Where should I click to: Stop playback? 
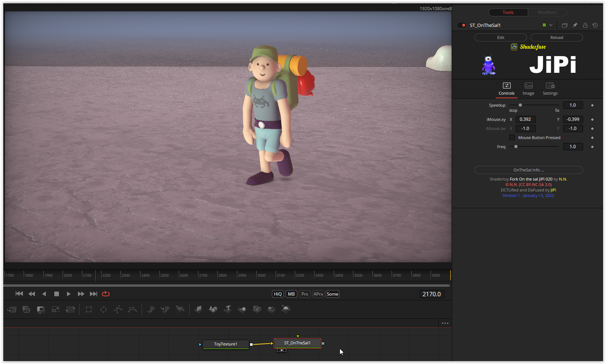(56, 294)
